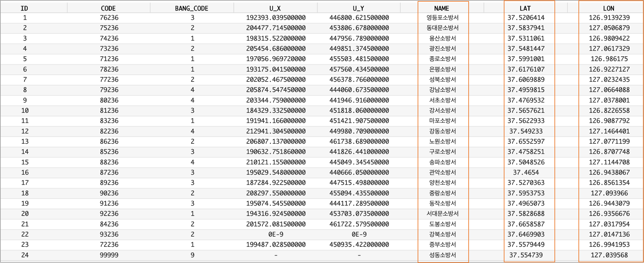This screenshot has width=644, height=263.
Task: Click the BANG_CODE column header
Action: click(x=192, y=8)
